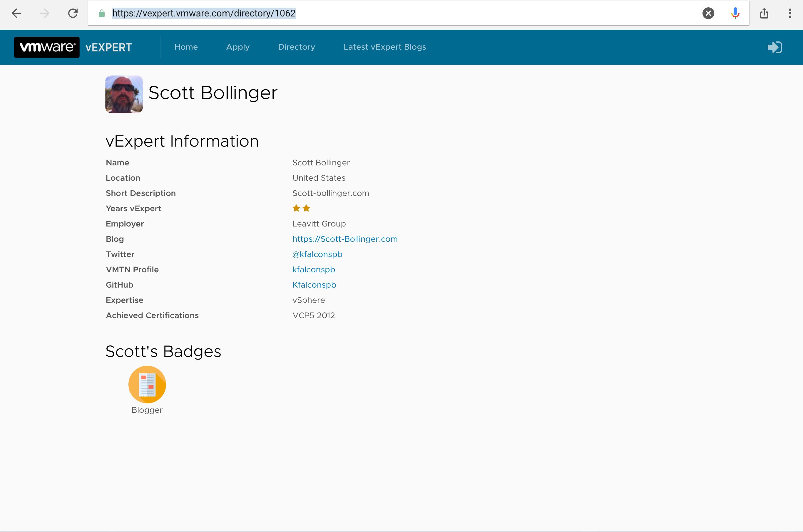The width and height of the screenshot is (803, 532).
Task: Click the Blogger label under the badge
Action: click(147, 410)
